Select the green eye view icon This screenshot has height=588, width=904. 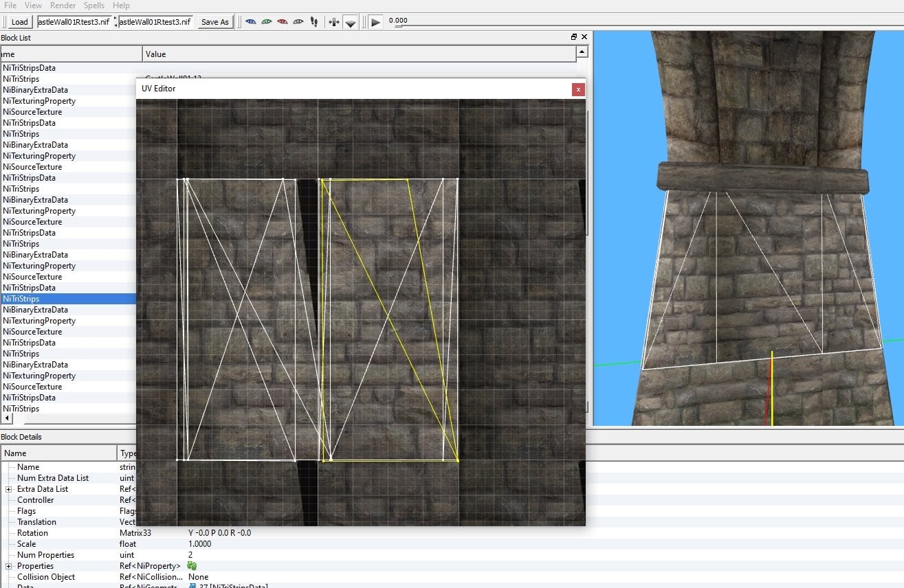coord(267,22)
